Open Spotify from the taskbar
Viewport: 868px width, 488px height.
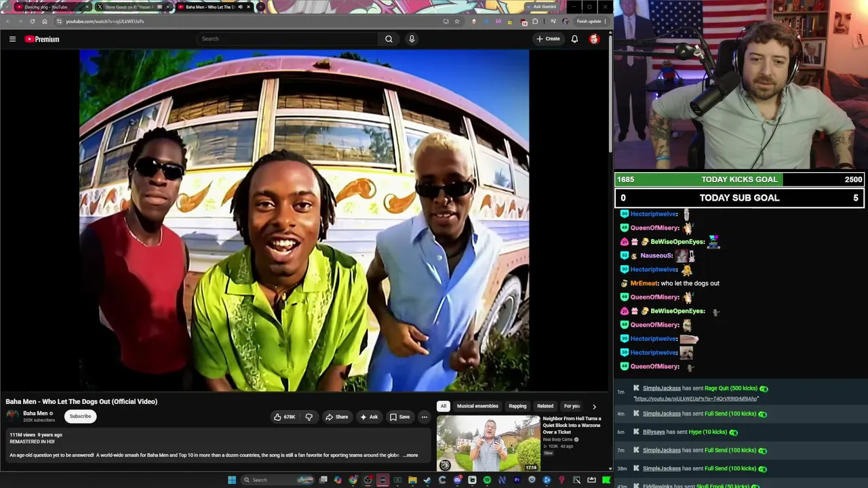pyautogui.click(x=487, y=480)
